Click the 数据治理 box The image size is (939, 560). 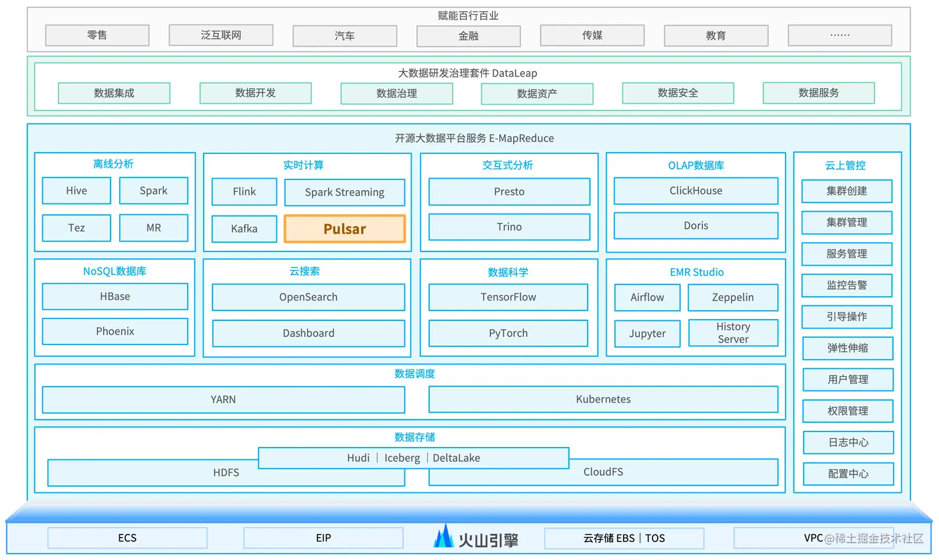(396, 94)
